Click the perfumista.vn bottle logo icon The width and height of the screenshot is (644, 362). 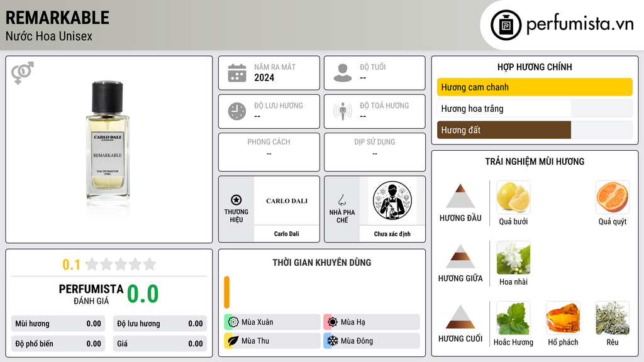[506, 25]
